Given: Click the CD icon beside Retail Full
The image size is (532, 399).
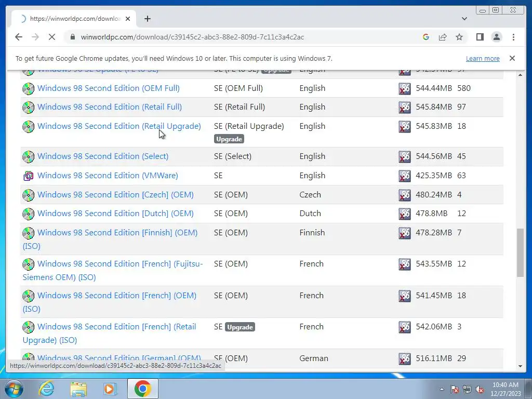Looking at the screenshot, I should click(28, 107).
